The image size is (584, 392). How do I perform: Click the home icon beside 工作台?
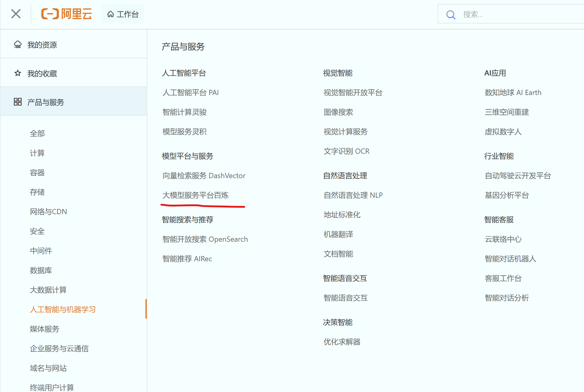click(111, 14)
